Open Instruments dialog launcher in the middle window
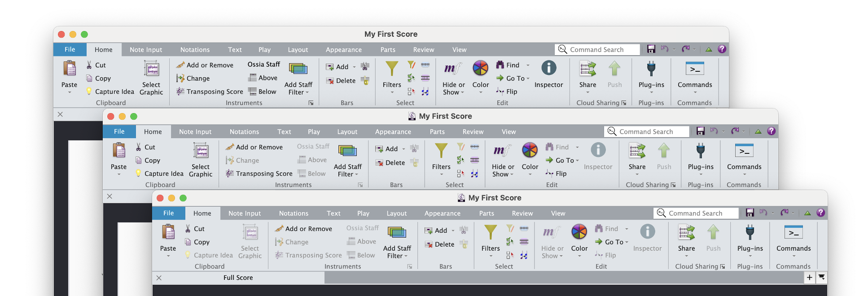This screenshot has height=296, width=868. 360,185
